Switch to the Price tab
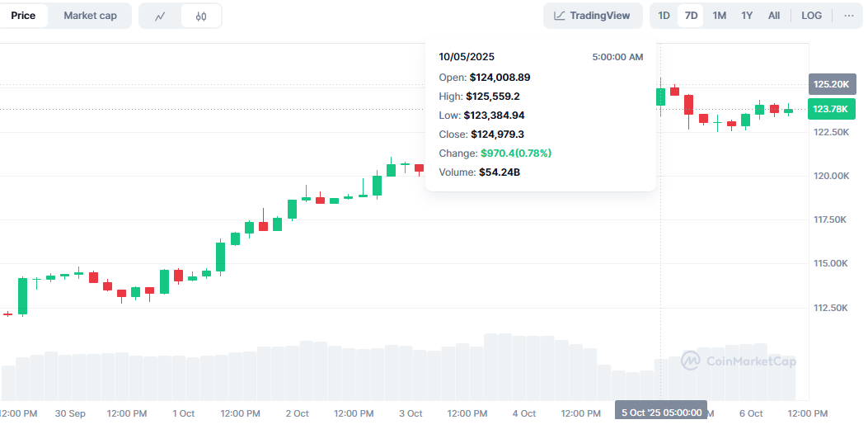 coord(23,16)
